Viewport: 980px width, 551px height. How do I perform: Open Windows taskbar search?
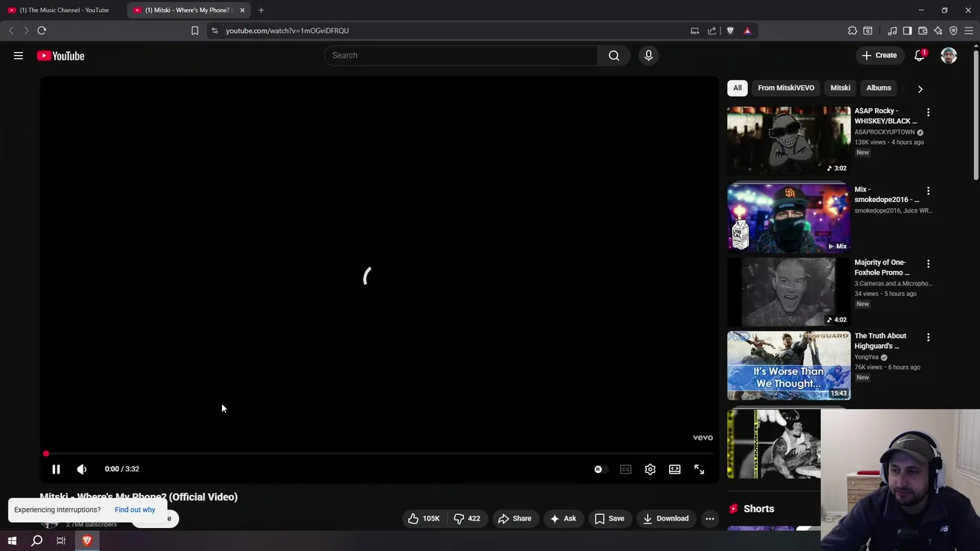(37, 541)
